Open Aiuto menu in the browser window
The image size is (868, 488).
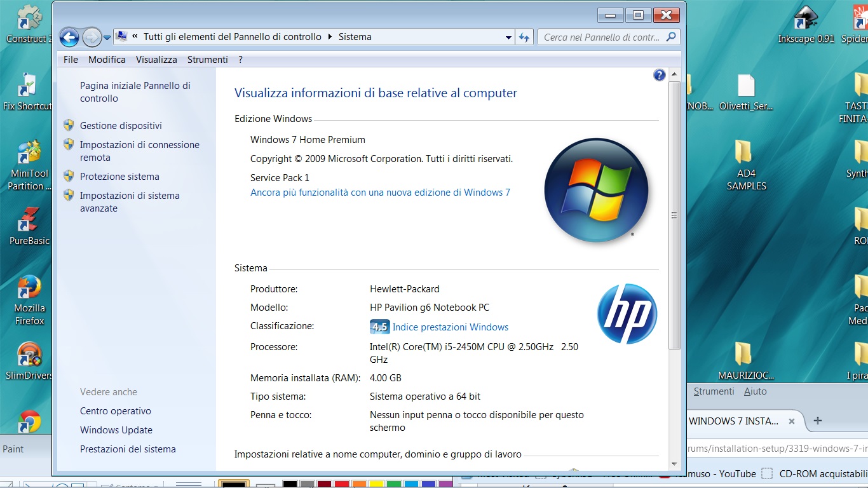tap(755, 391)
